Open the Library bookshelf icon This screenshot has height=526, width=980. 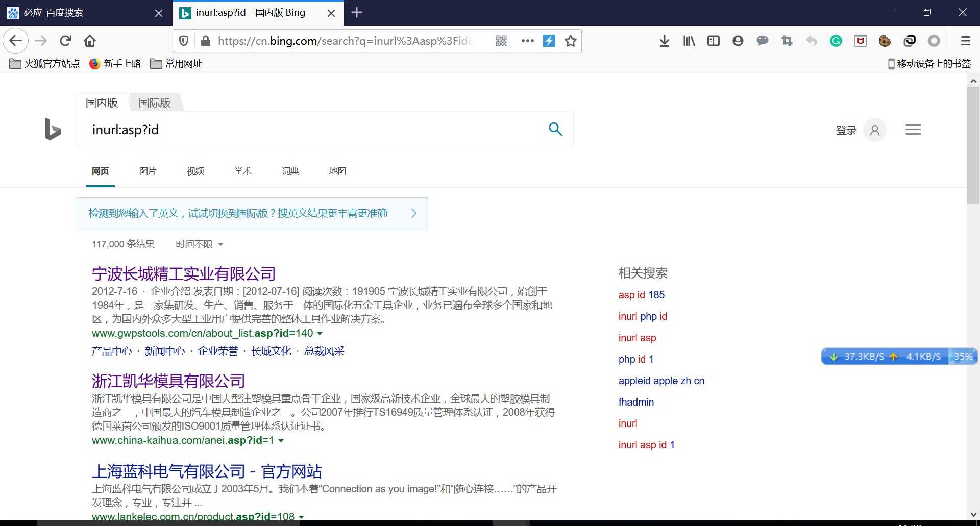click(689, 41)
